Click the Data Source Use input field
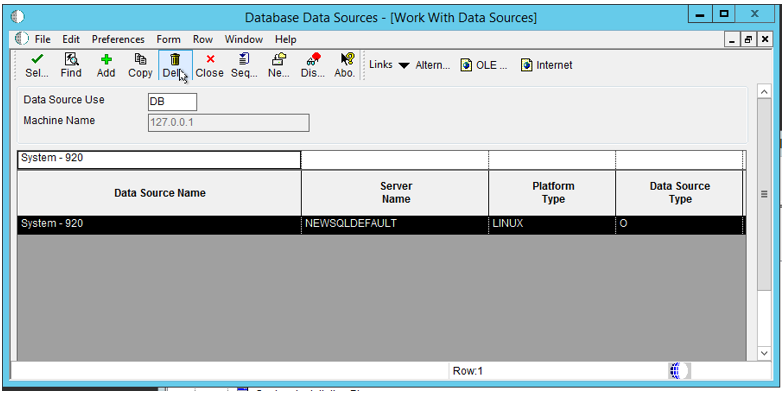The height and width of the screenshot is (394, 782). [173, 102]
